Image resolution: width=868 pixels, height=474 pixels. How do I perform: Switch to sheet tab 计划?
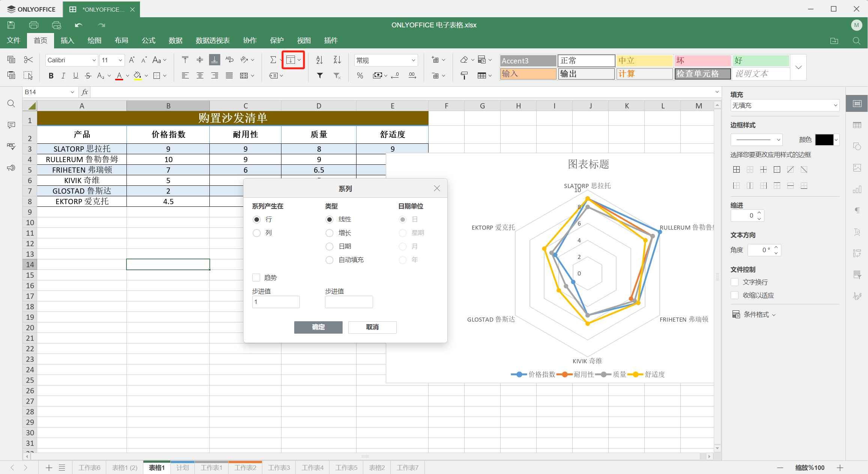coord(183,468)
